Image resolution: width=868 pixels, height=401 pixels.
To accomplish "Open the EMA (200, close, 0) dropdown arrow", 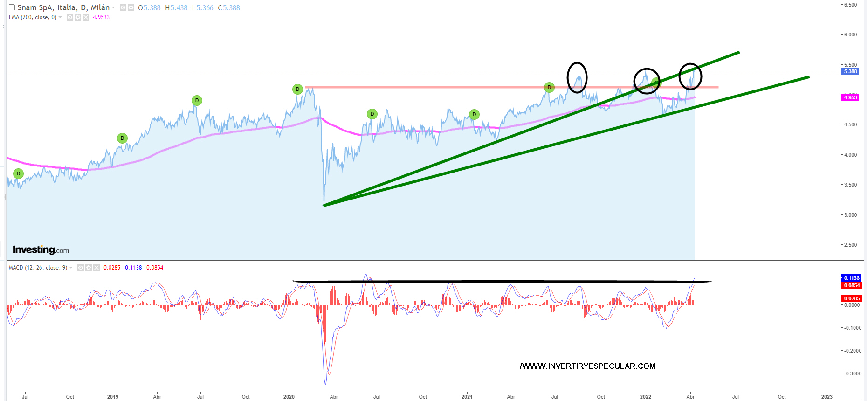I will pyautogui.click(x=60, y=18).
